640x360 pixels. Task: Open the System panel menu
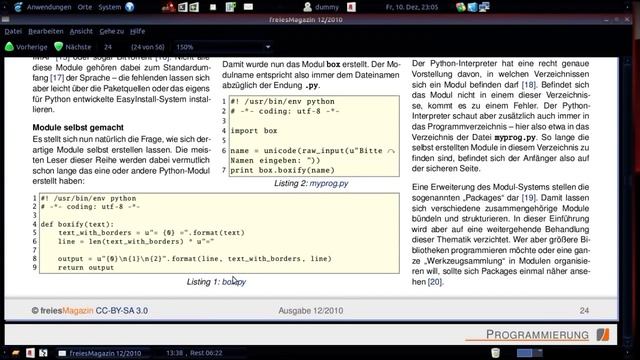(109, 7)
